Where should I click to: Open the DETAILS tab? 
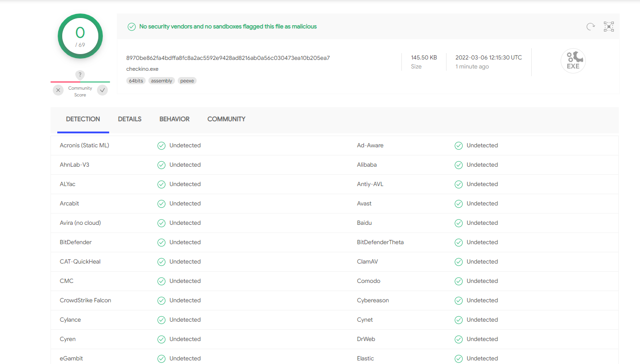point(130,119)
